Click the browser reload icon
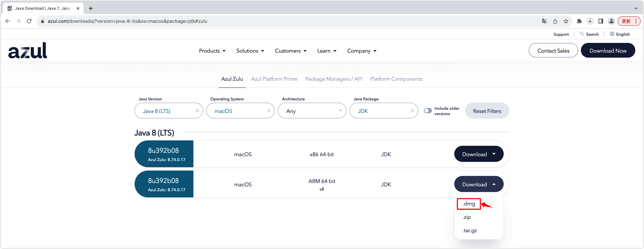 (29, 21)
